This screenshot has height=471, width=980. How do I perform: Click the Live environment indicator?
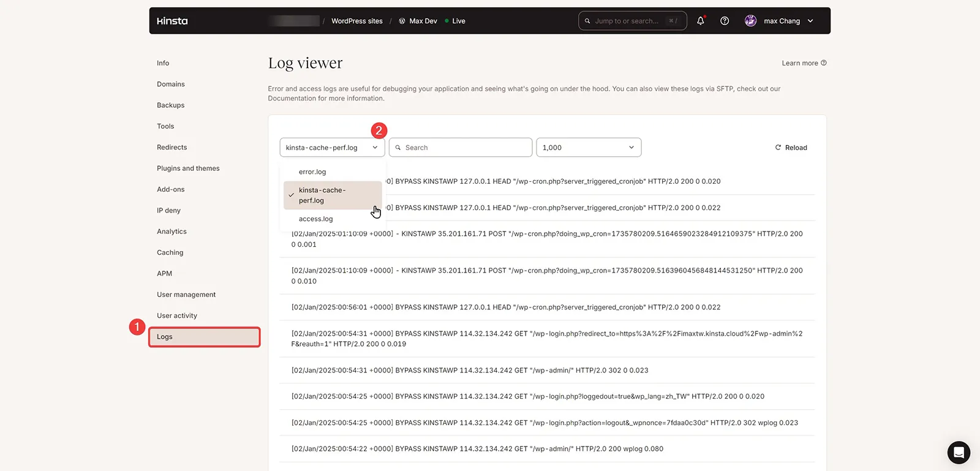pyautogui.click(x=455, y=21)
